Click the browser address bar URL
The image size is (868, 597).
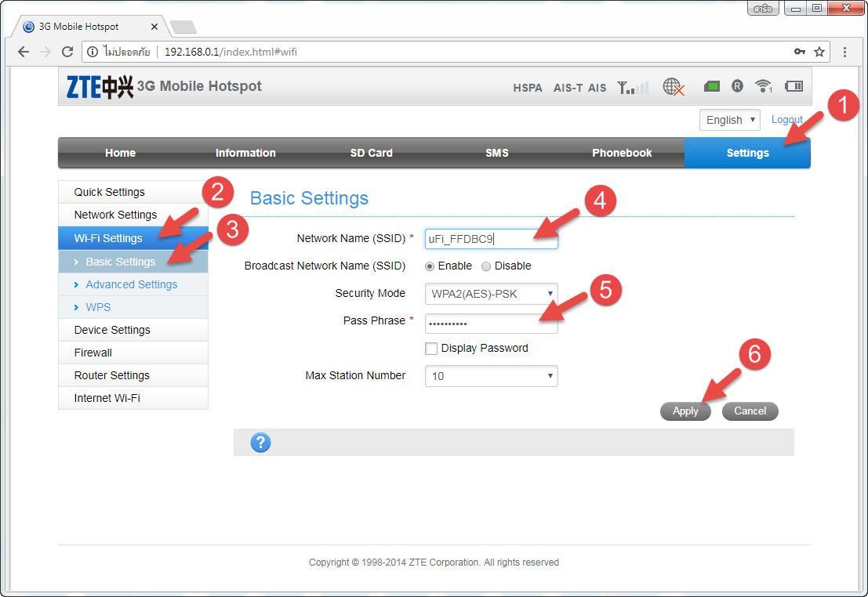231,52
